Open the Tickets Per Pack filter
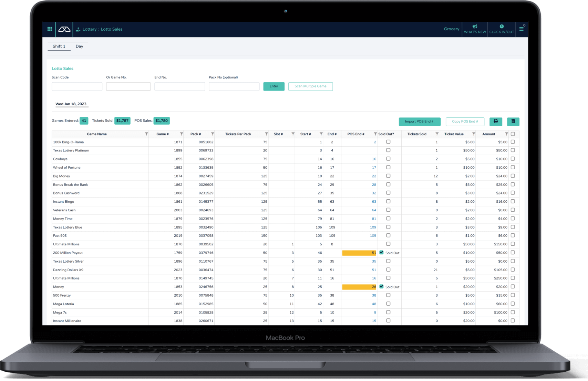The image size is (588, 381). click(x=266, y=134)
